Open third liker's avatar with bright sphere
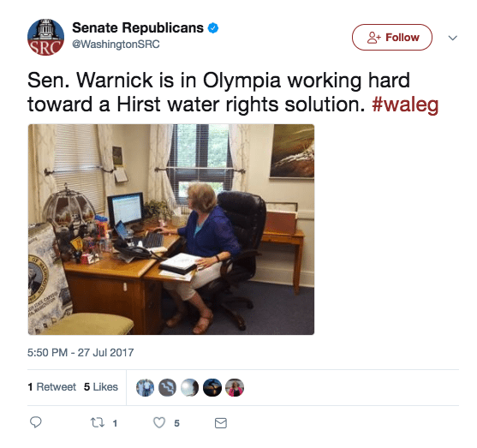477x448 pixels. (x=189, y=388)
